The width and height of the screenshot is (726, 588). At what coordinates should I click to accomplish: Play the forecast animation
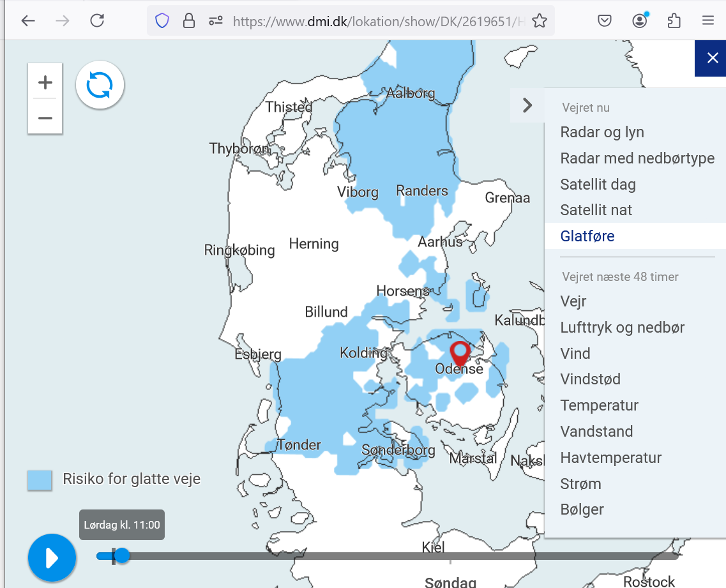pyautogui.click(x=52, y=558)
